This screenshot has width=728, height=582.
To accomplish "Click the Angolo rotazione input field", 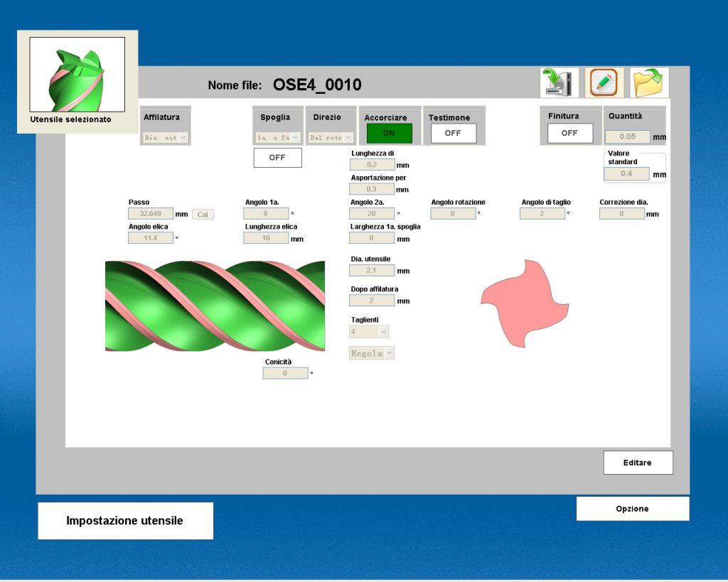I will click(x=453, y=213).
